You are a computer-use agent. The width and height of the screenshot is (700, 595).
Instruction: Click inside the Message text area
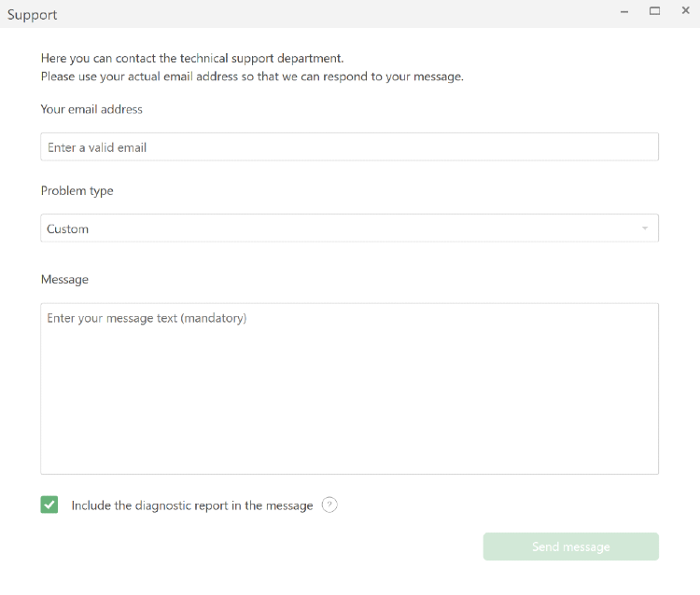(350, 389)
